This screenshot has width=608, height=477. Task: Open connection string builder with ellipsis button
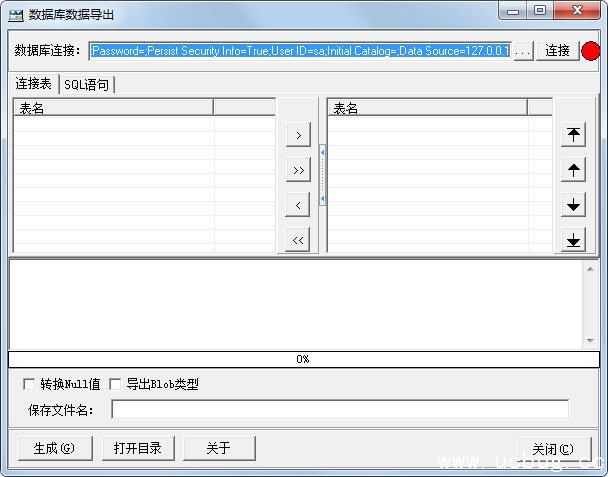pos(523,51)
